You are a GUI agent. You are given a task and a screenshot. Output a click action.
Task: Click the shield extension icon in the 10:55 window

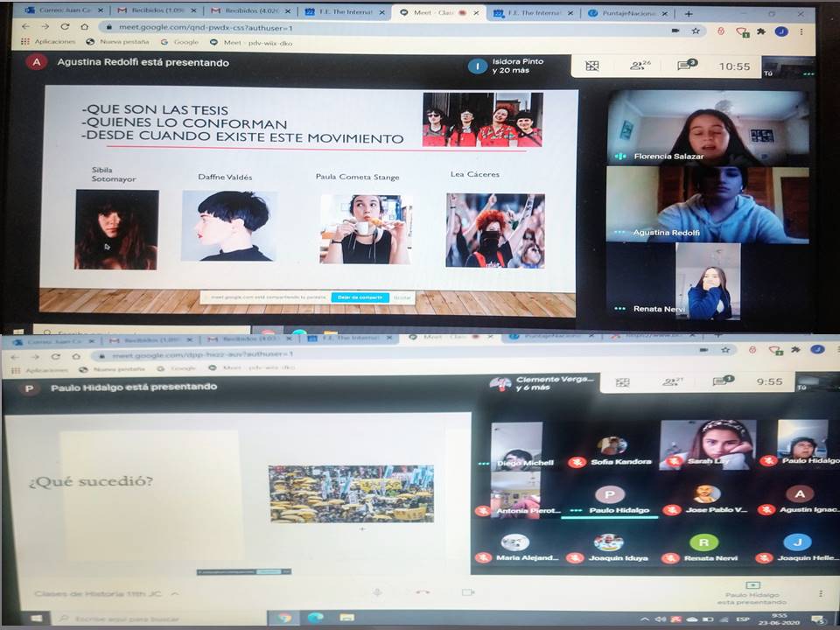point(743,32)
